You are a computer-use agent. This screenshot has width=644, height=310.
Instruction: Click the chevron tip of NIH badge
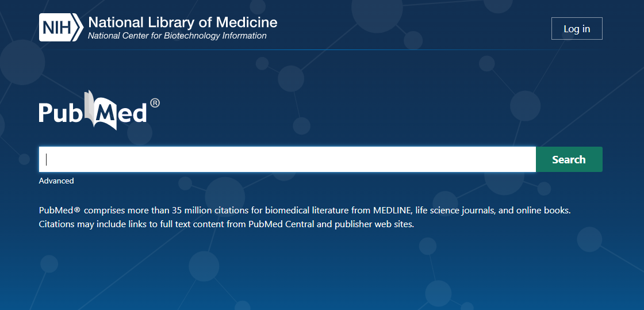click(79, 28)
